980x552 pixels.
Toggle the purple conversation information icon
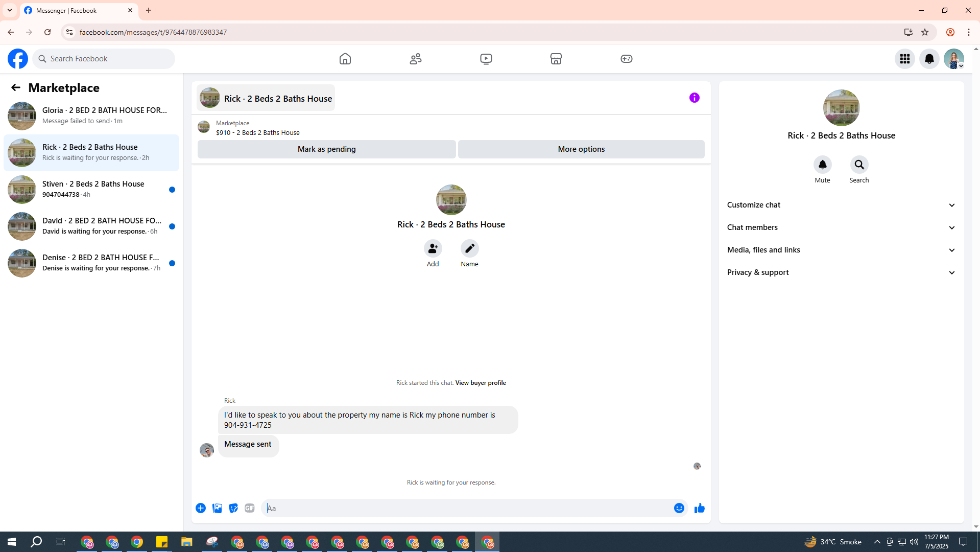[695, 98]
